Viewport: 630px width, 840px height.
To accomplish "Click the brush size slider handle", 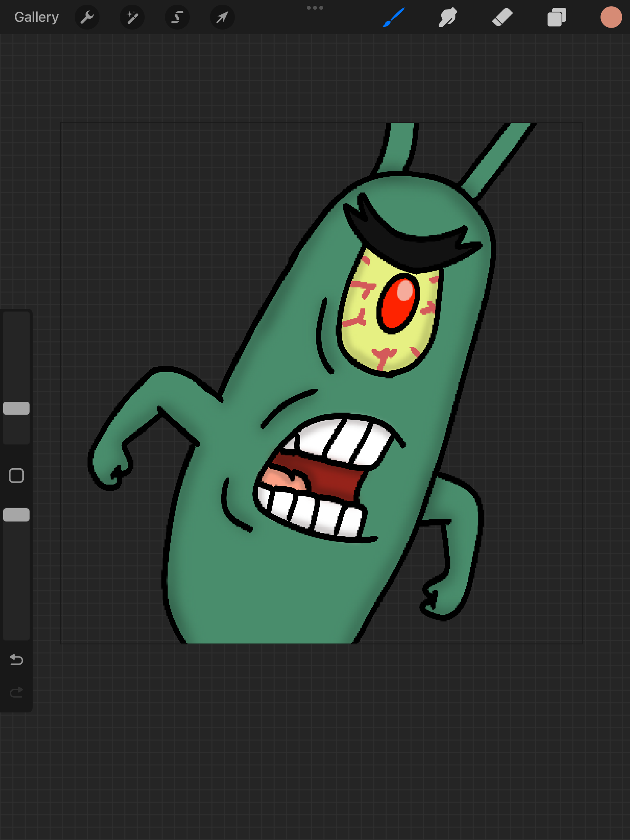I will (x=16, y=408).
